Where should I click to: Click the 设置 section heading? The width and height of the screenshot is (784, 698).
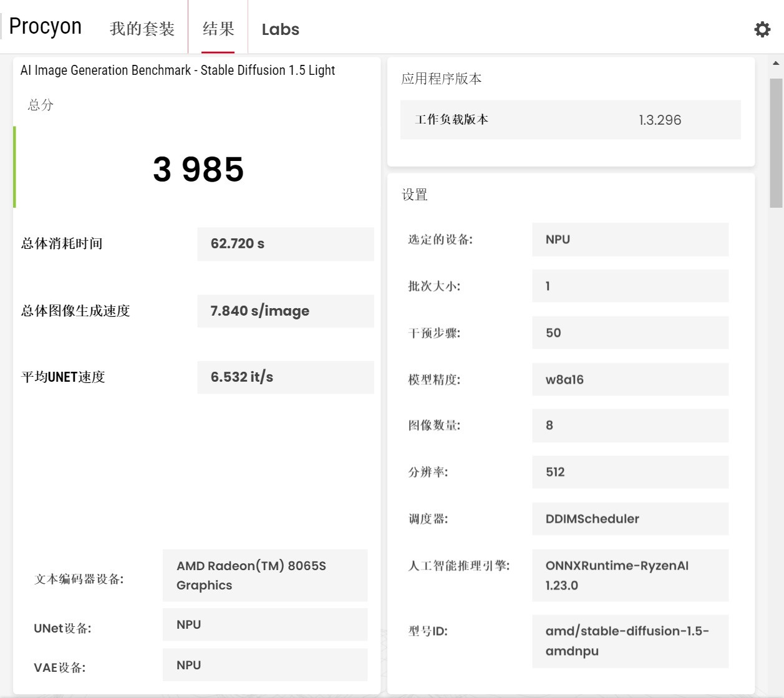(415, 195)
